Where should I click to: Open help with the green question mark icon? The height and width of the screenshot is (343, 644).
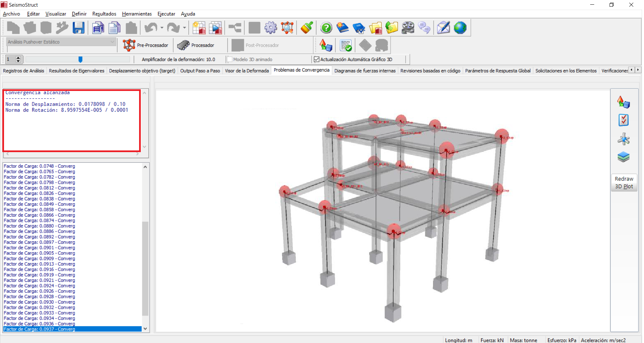[x=326, y=28]
